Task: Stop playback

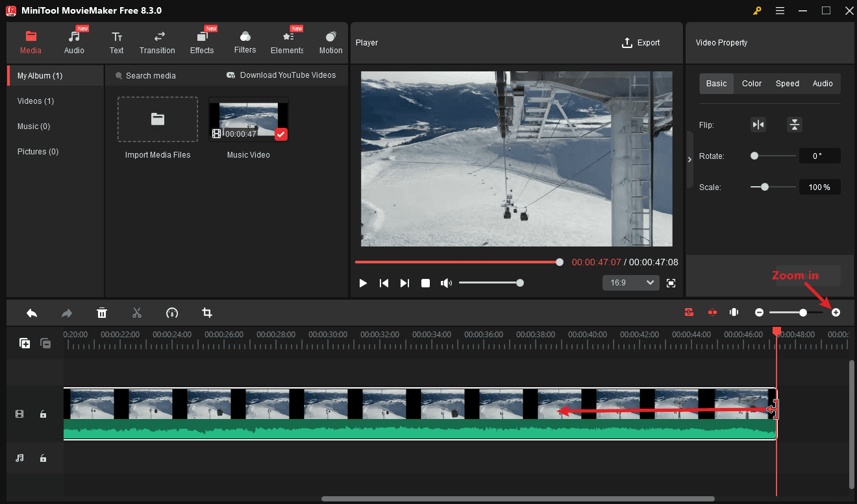Action: pyautogui.click(x=425, y=283)
